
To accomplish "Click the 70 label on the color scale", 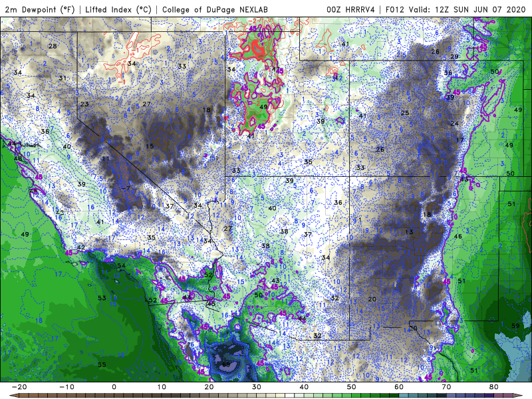I will point(446,387).
